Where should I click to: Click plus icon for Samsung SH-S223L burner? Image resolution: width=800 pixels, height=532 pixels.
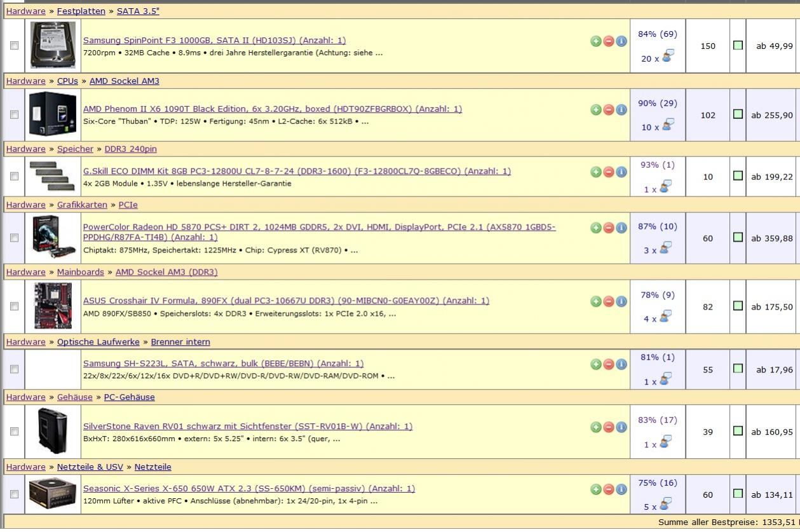(x=595, y=364)
